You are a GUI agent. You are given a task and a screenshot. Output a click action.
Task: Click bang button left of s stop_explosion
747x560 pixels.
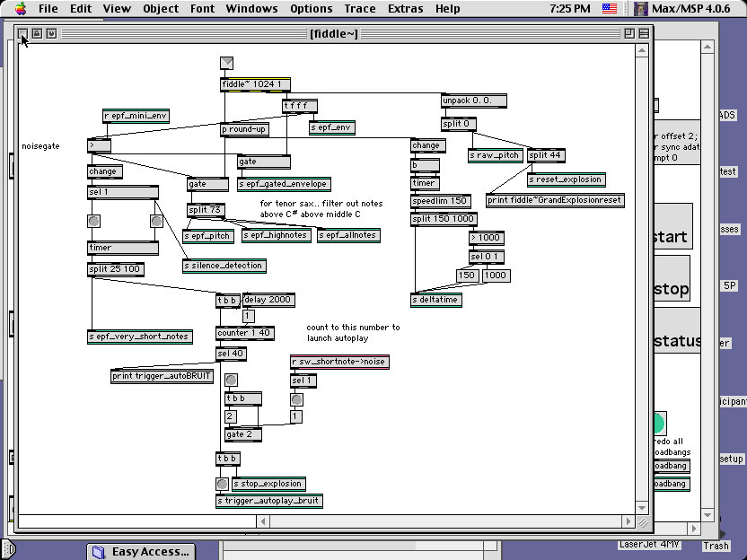point(222,484)
